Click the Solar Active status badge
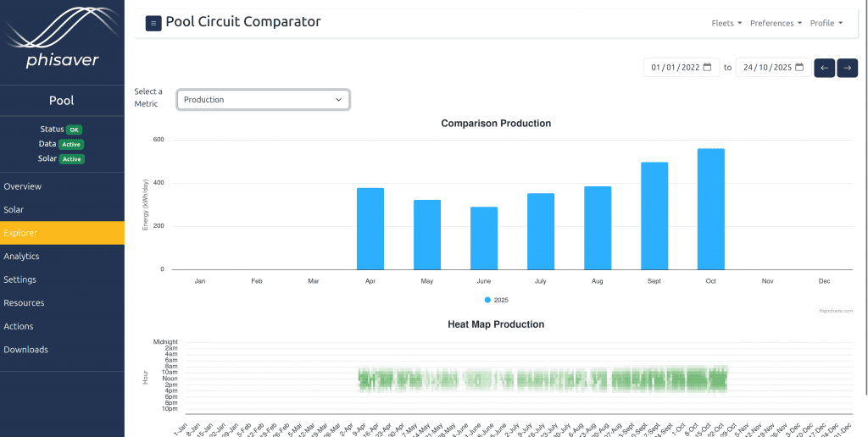Screen dimensions: 868x437 click(x=71, y=159)
